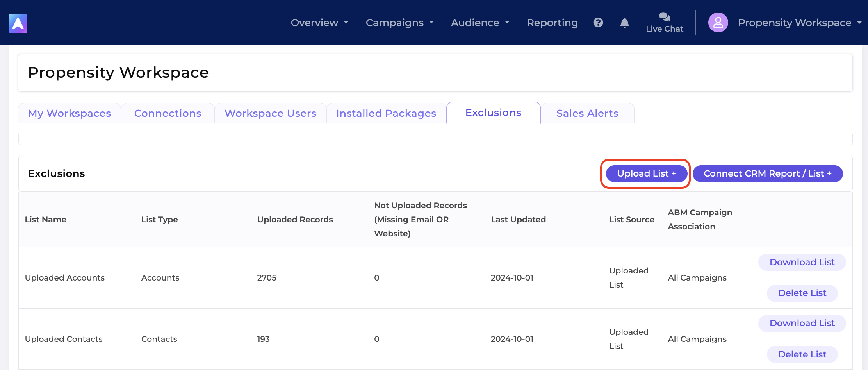Switch to the Sales Alerts tab

[x=587, y=113]
